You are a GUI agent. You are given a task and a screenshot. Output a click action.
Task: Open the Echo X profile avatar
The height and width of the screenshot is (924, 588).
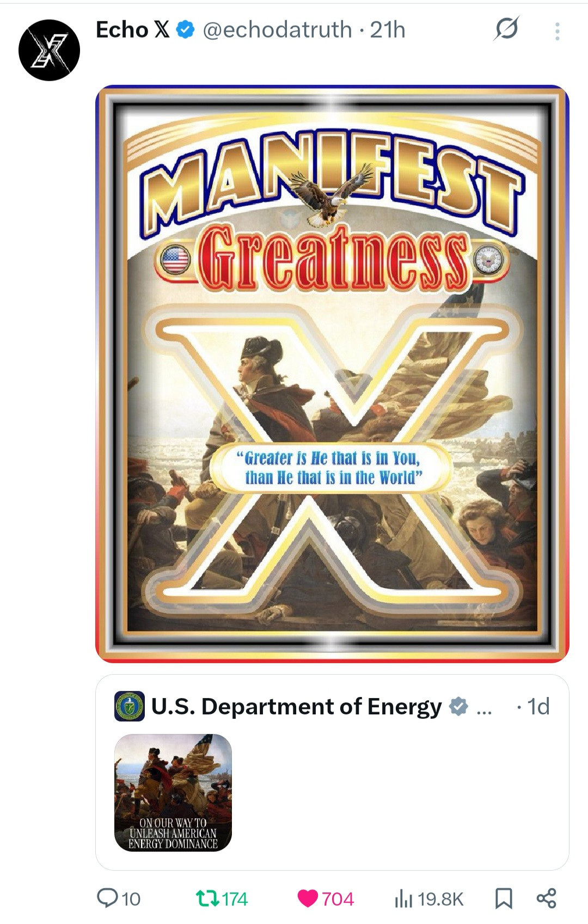[x=49, y=50]
